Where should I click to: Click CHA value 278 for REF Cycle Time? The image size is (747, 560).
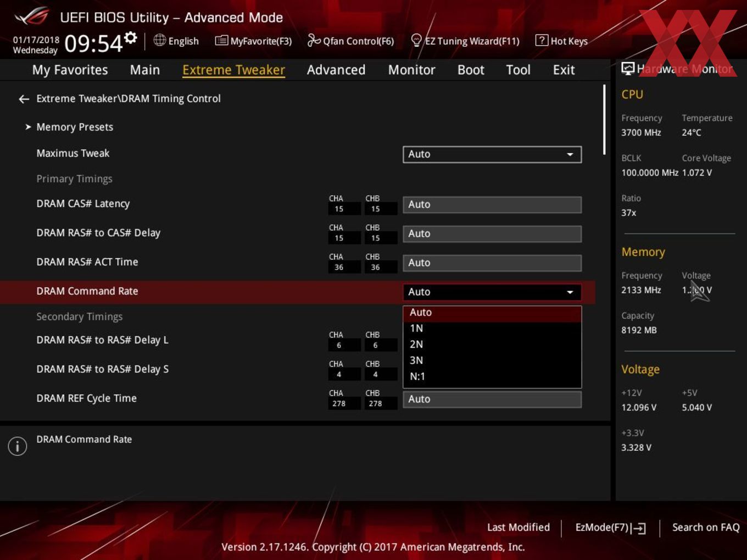(x=339, y=404)
